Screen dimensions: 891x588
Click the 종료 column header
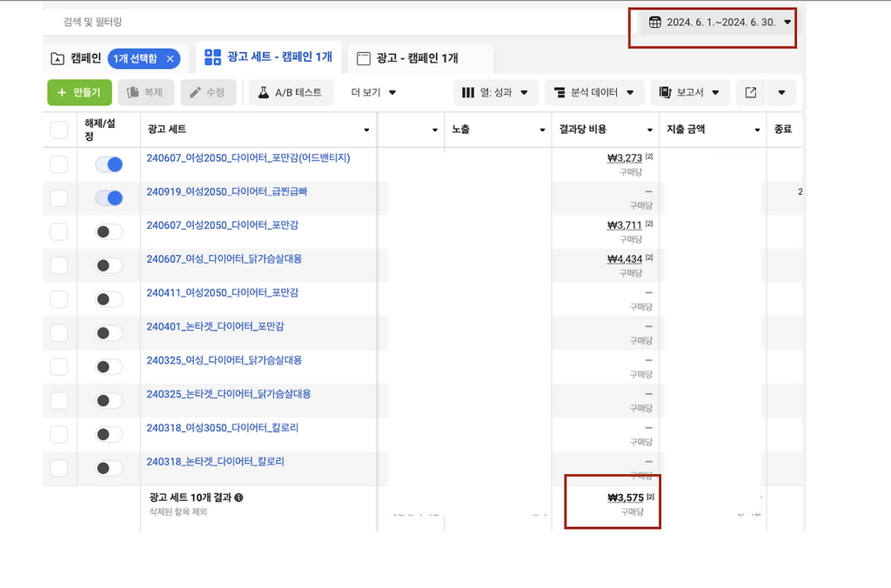tap(782, 130)
